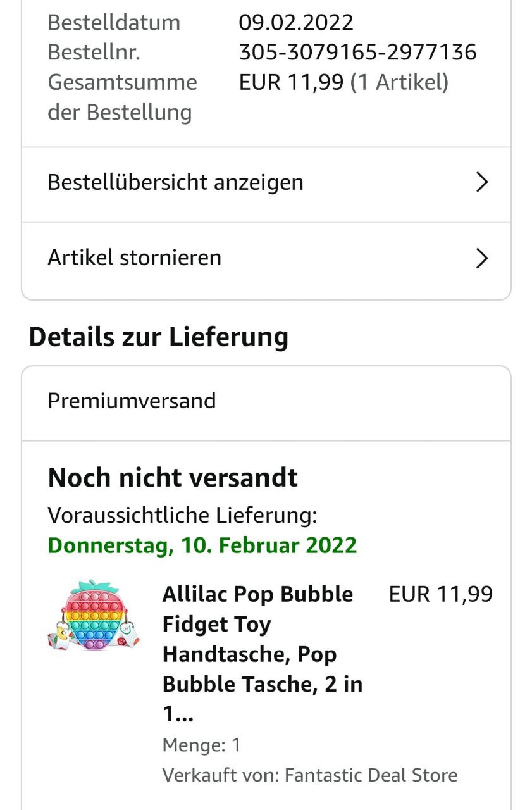Viewport: 532px width, 810px height.
Task: Tap item price beside product title
Action: point(440,594)
